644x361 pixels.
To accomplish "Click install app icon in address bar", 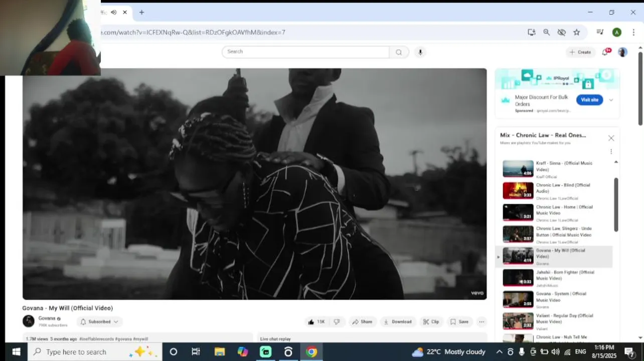I will (x=532, y=32).
